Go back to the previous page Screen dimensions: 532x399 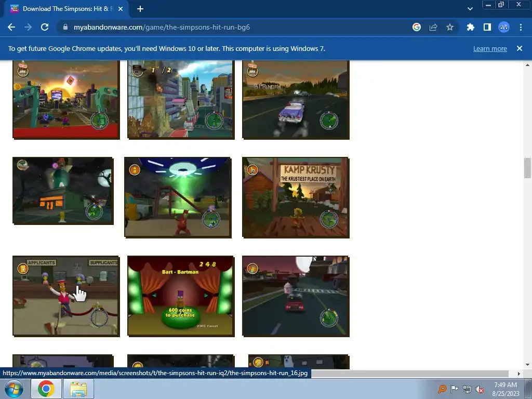coord(11,27)
